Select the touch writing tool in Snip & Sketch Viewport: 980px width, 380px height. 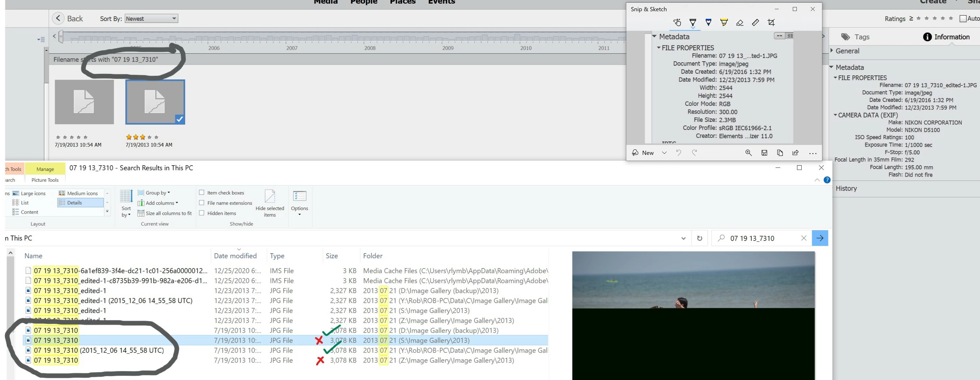(x=677, y=22)
